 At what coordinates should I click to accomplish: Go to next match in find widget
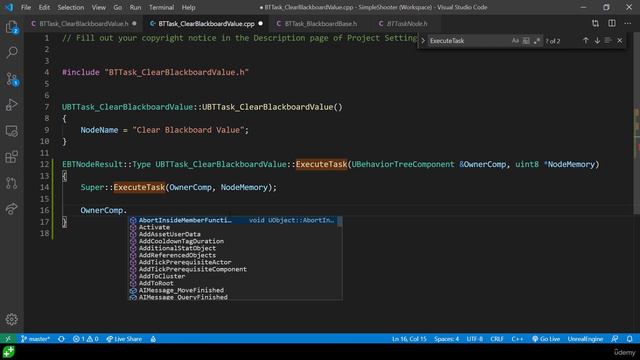coord(597,41)
